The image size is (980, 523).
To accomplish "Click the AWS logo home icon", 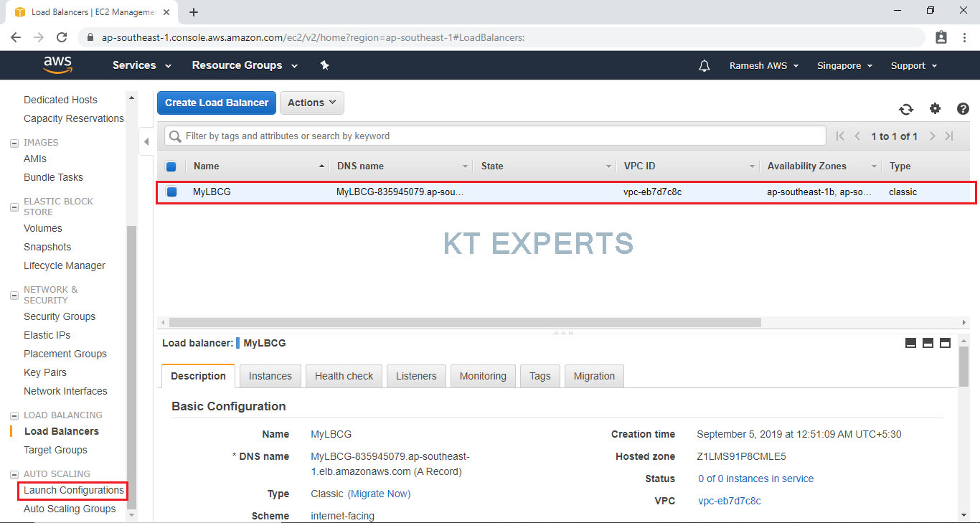I will point(57,65).
